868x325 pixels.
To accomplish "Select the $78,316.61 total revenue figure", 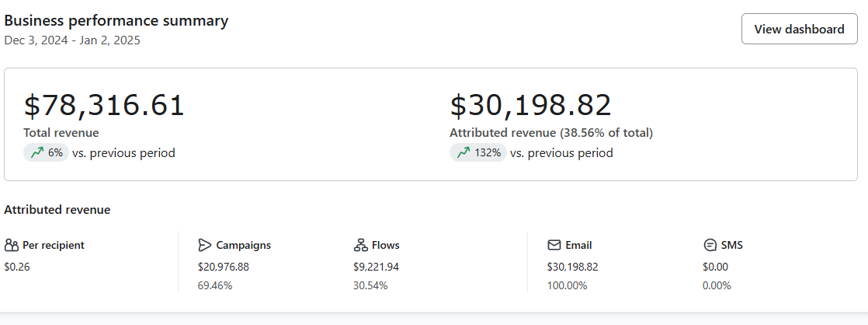I will pos(104,106).
